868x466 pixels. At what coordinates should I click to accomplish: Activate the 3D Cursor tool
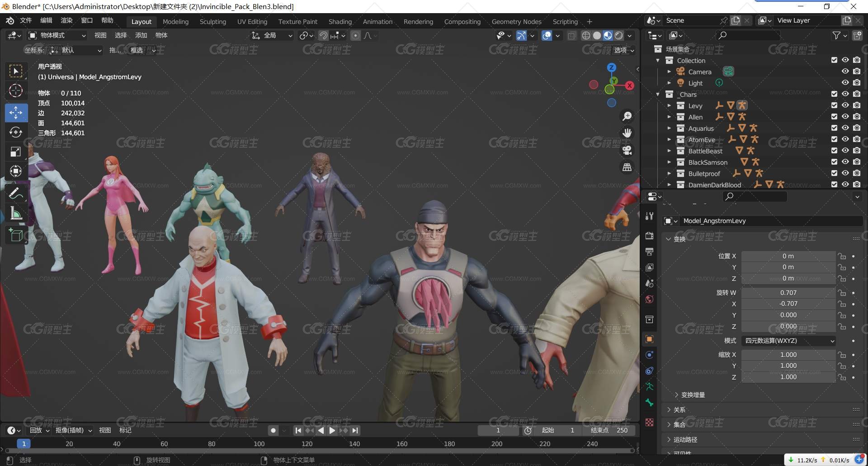tap(16, 91)
